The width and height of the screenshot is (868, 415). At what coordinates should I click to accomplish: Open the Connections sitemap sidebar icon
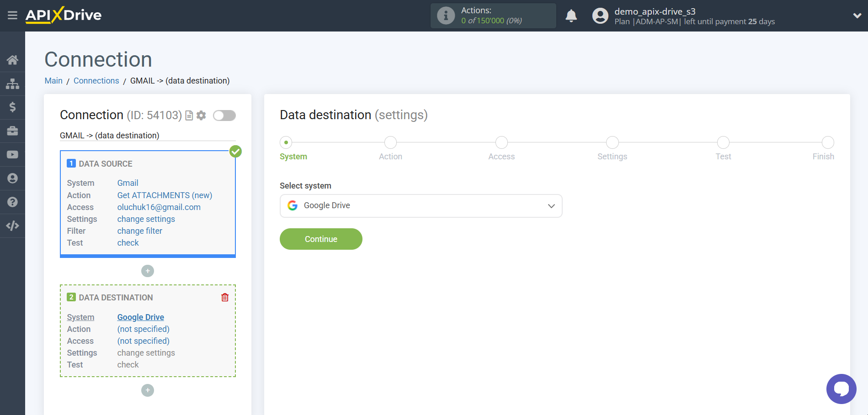12,84
